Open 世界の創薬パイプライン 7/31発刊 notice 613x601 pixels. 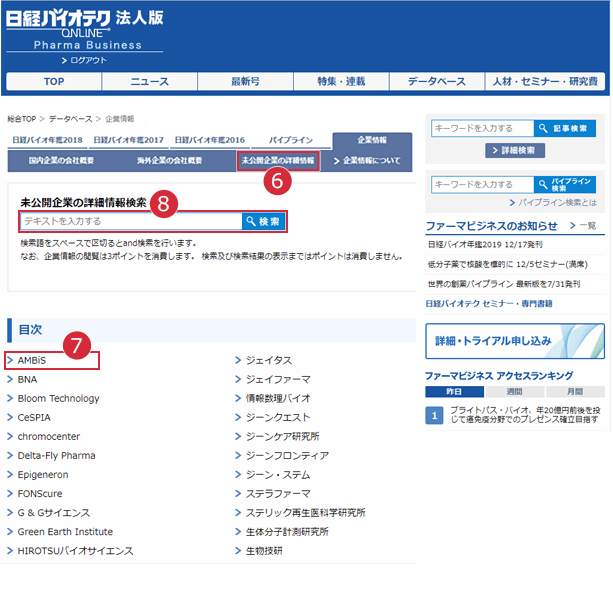point(504,284)
